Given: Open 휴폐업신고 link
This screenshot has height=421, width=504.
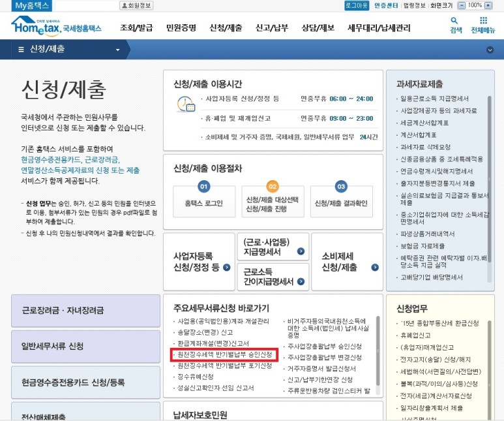Looking at the screenshot, I should [x=415, y=335].
